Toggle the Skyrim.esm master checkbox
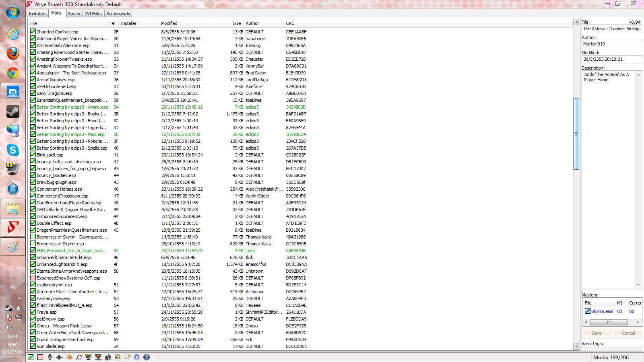The image size is (644, 362). click(588, 311)
